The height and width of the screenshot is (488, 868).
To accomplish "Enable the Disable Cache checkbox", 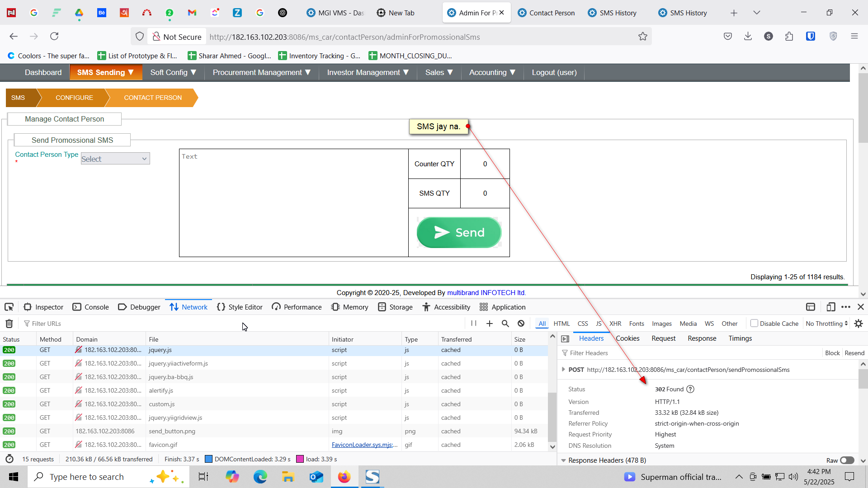I will click(754, 324).
